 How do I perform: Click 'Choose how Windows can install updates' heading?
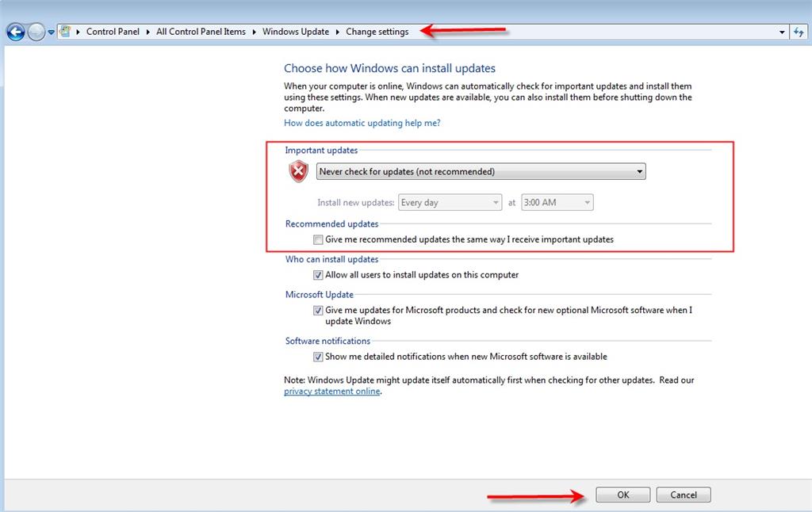[389, 68]
